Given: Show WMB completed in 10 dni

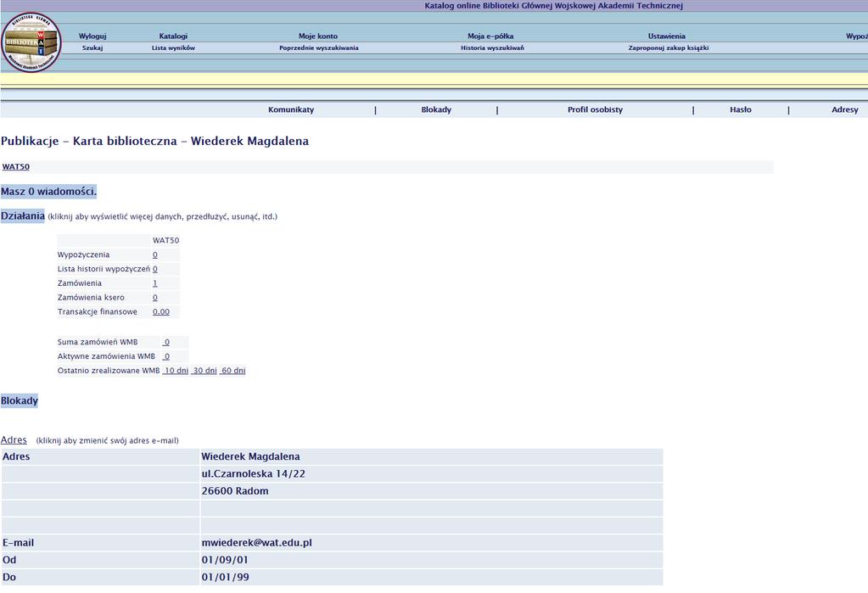Looking at the screenshot, I should pos(176,371).
